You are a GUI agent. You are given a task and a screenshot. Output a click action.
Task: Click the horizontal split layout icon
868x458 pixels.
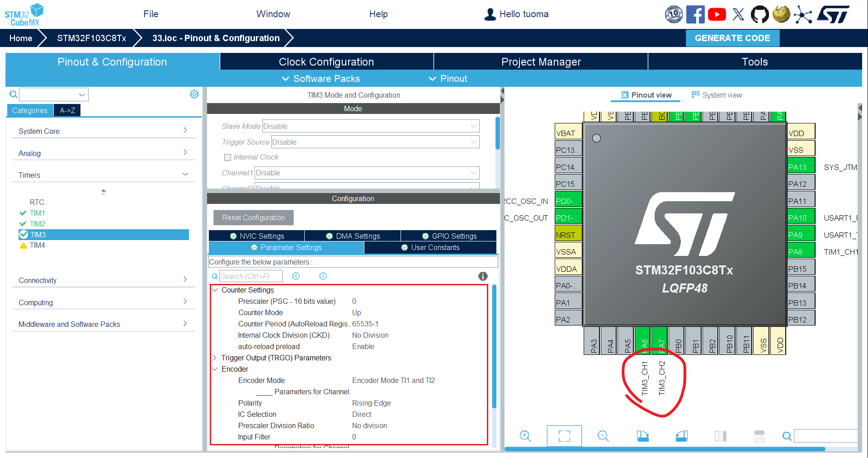(x=759, y=436)
